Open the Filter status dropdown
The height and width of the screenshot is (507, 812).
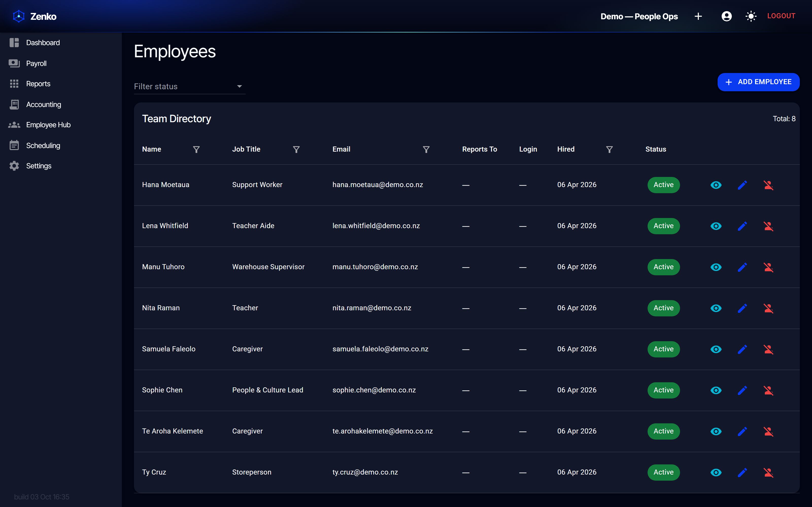point(190,86)
